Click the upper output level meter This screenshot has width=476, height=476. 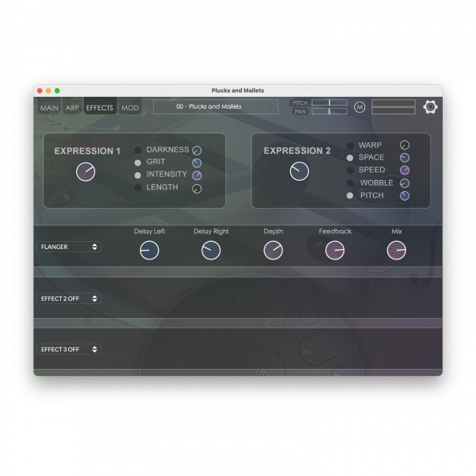click(393, 102)
